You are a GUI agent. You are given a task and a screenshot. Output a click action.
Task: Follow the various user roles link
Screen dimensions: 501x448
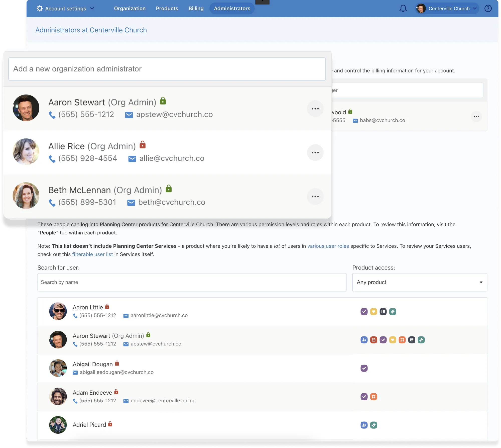[x=328, y=246]
